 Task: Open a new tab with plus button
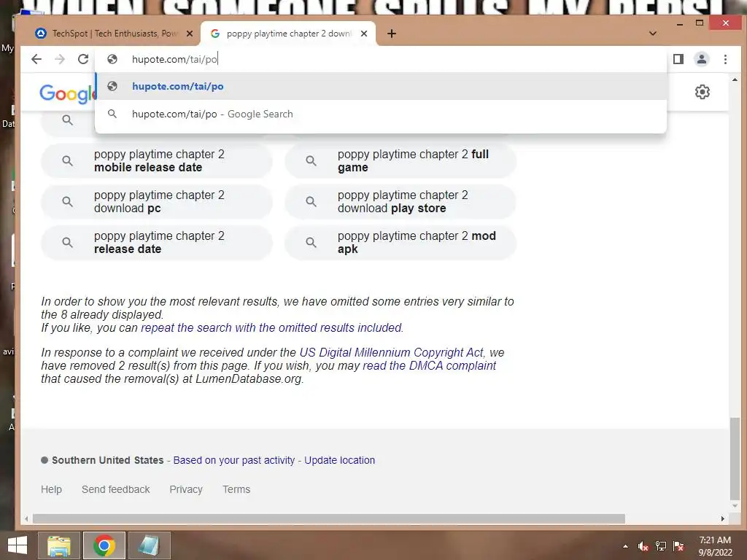tap(392, 34)
